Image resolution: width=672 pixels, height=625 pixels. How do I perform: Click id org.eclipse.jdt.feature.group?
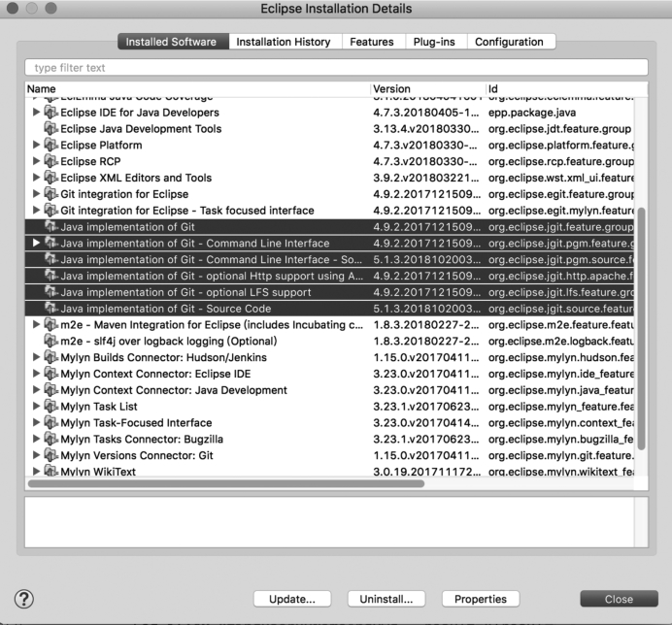pyautogui.click(x=559, y=129)
